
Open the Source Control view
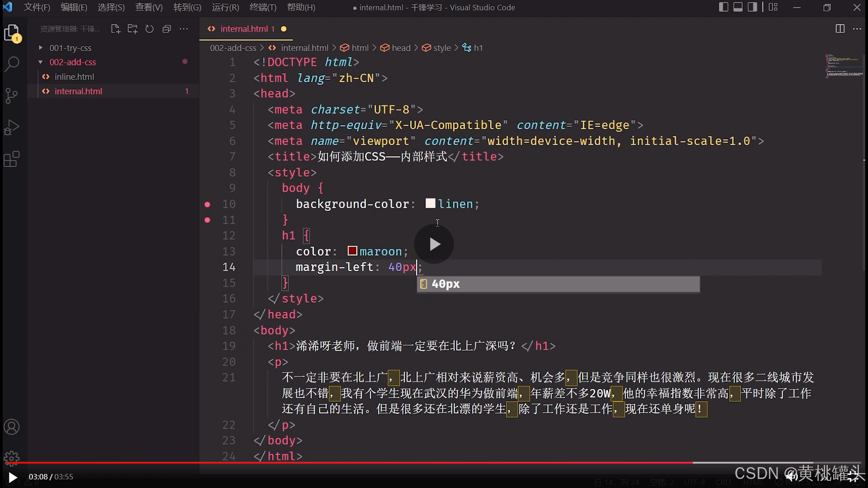[x=11, y=95]
